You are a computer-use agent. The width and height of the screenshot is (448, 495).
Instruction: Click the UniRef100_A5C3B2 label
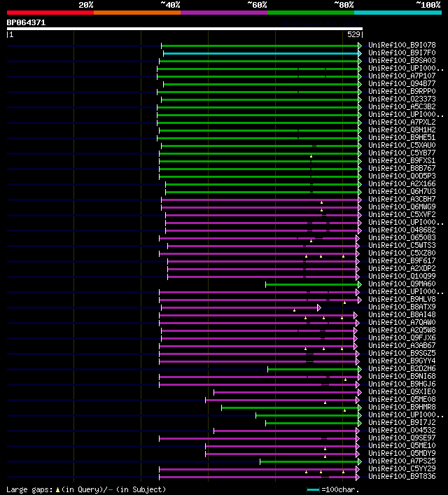[402, 106]
